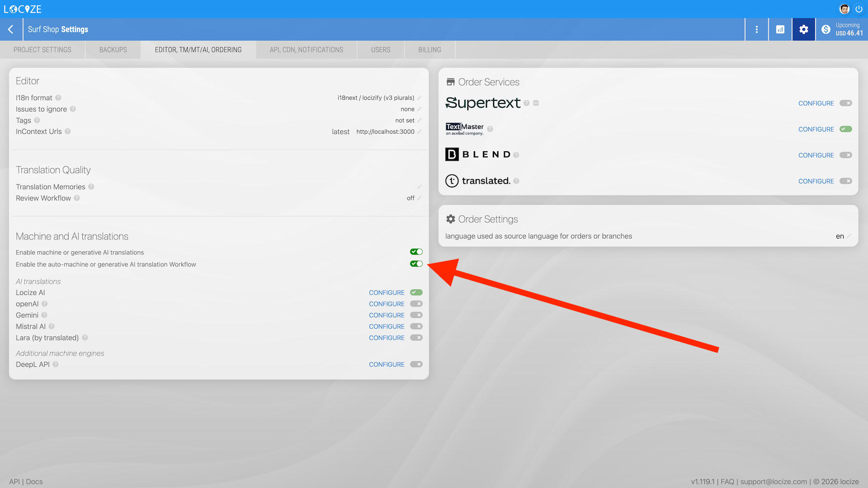
Task: Open the API, CDN, Notifications tab
Action: click(306, 50)
